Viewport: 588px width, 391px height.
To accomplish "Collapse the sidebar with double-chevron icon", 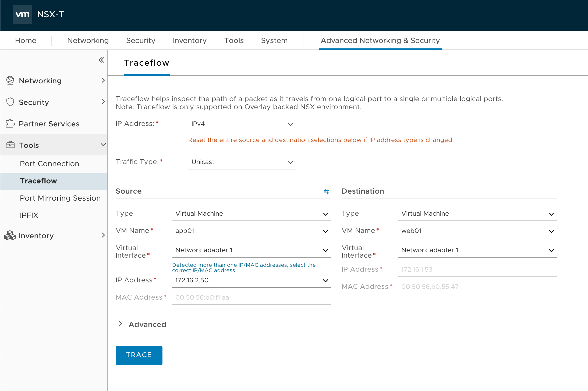I will coord(101,60).
